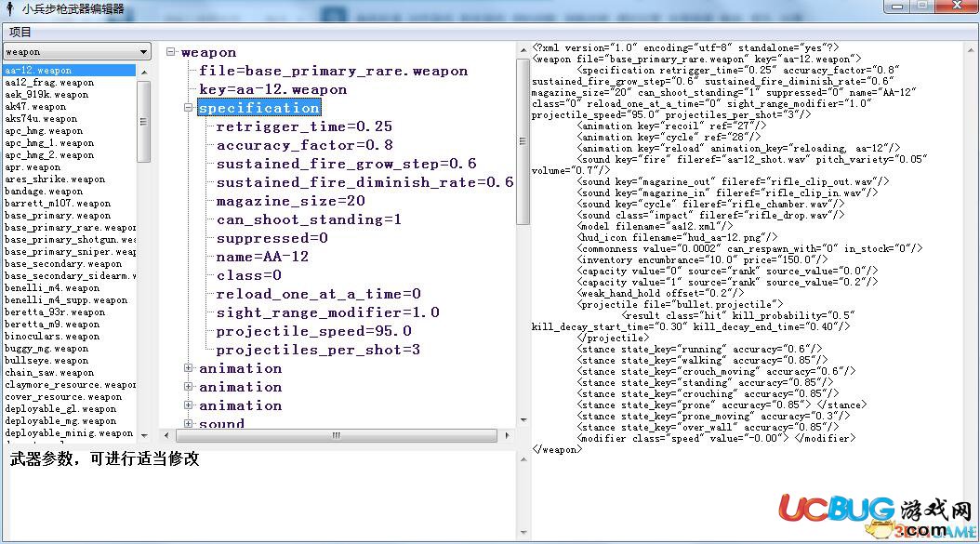Select aa12_frag.weapon in the list

tap(49, 83)
